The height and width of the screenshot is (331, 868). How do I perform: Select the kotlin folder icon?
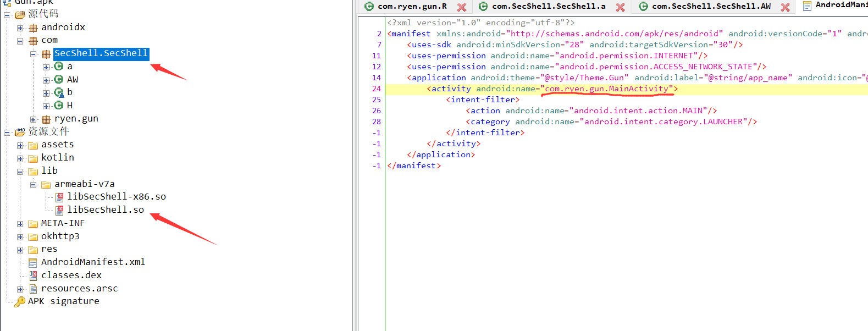33,158
